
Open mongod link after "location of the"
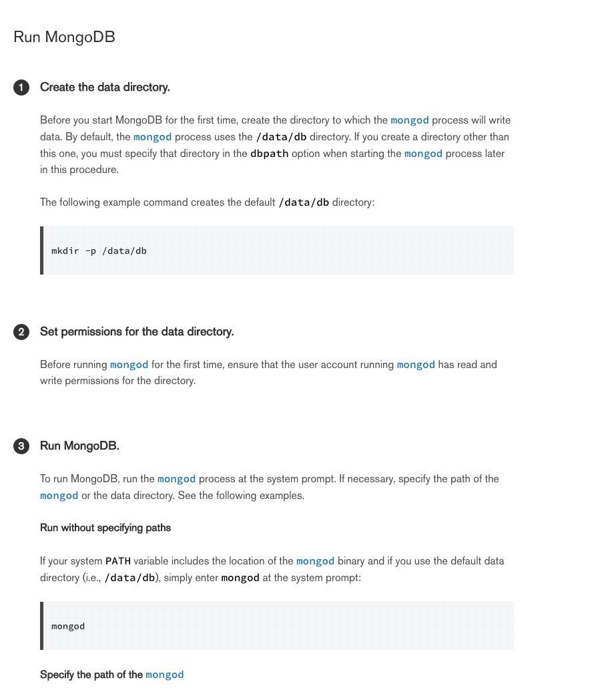[315, 561]
